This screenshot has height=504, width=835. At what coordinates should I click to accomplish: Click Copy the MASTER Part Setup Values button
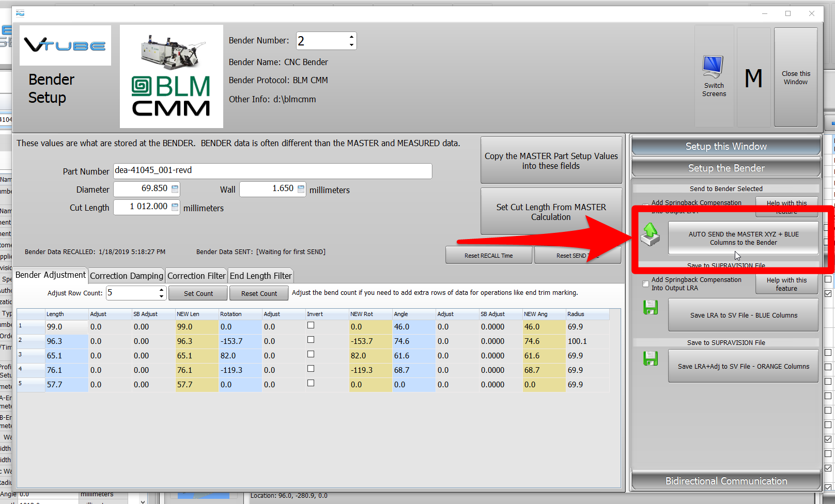(551, 161)
